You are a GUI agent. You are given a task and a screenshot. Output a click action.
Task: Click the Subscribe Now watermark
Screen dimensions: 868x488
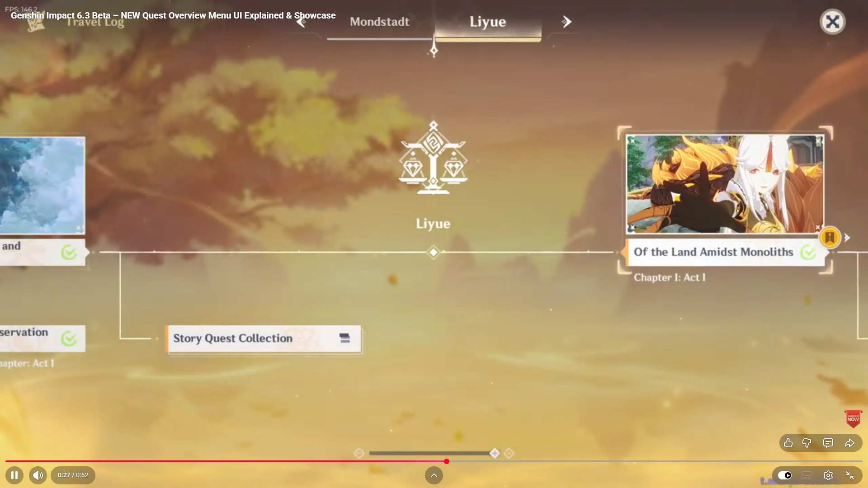click(x=853, y=419)
